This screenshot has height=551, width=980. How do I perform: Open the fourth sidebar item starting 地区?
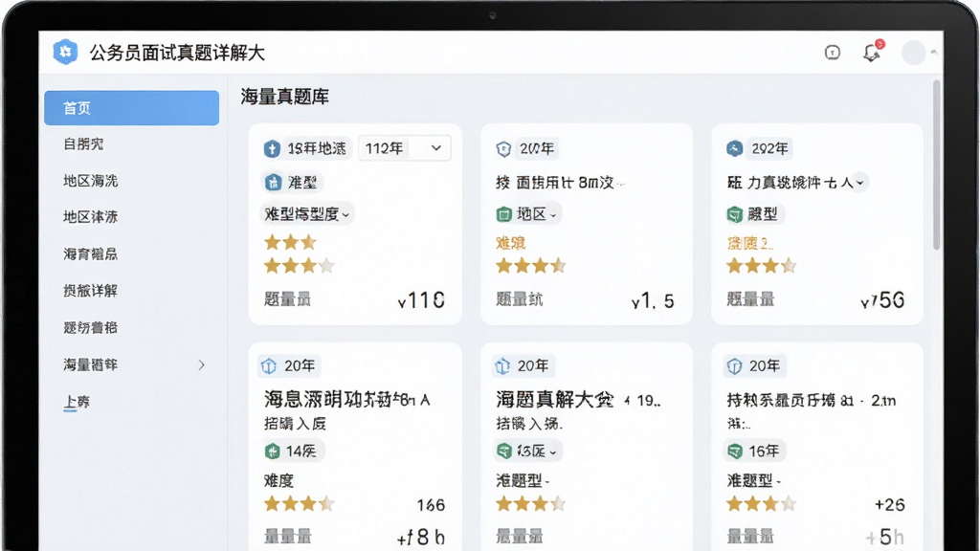click(x=91, y=217)
